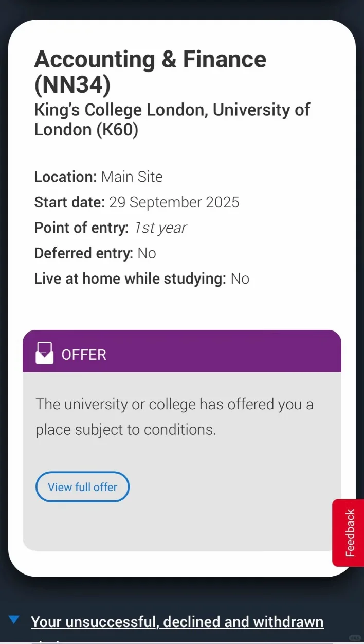Expand the blue triangle beside unsuccessful choices
The width and height of the screenshot is (364, 644).
tap(14, 619)
